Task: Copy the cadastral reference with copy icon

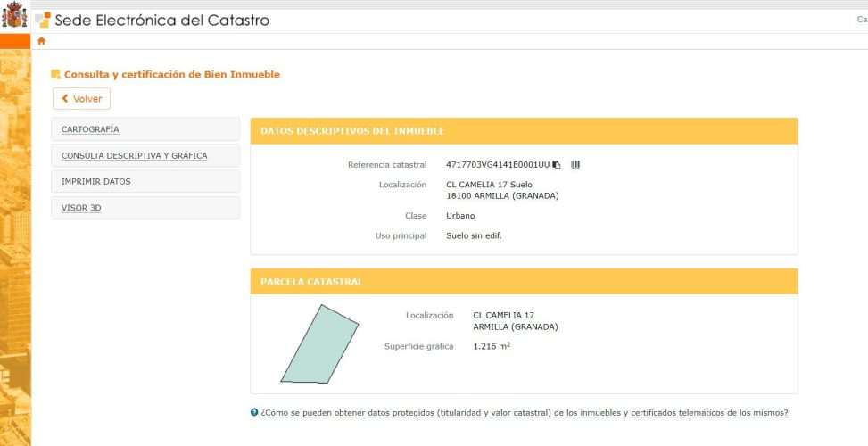Action: coord(557,165)
